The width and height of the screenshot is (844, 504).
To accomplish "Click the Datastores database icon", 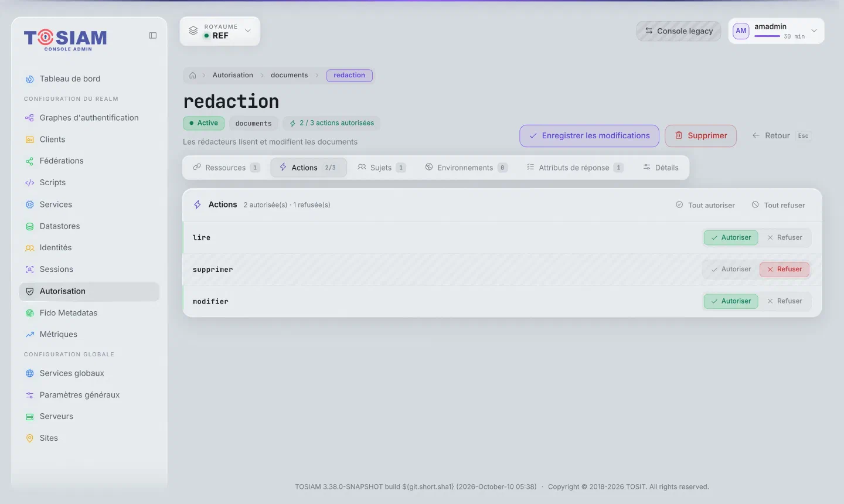I will [x=29, y=226].
